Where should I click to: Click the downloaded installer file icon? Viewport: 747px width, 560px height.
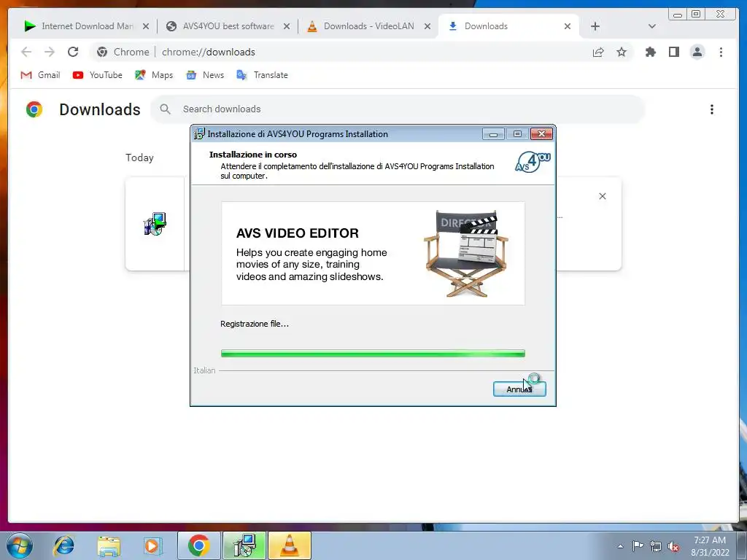tap(155, 224)
